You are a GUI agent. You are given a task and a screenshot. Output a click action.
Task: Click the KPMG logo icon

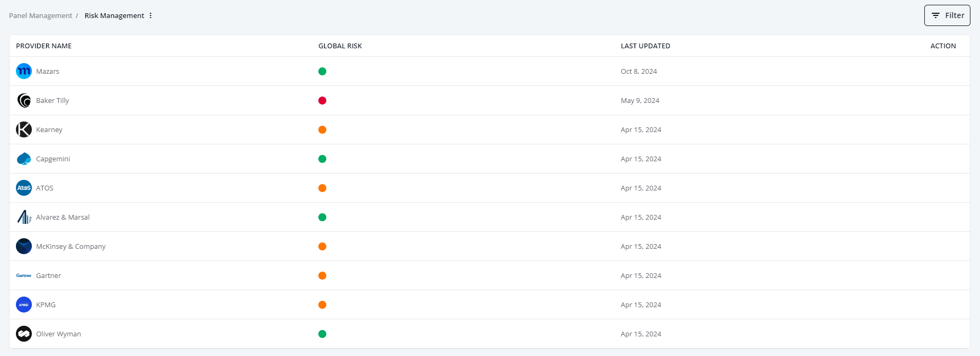pyautogui.click(x=24, y=305)
